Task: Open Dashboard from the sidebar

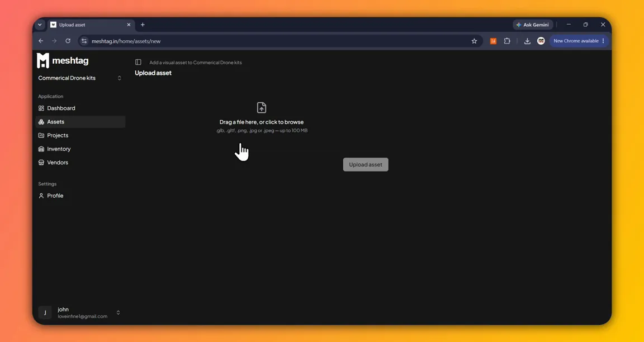Action: point(80,108)
